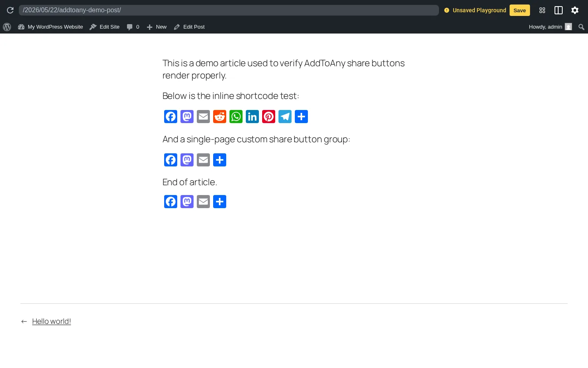Click the 'And a single-page custom share button group:' text

[256, 139]
